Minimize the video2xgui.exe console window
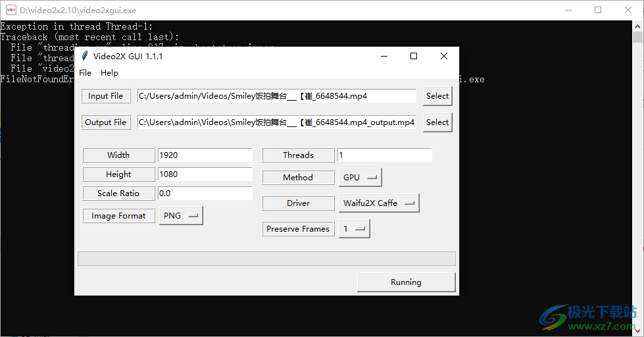644x337 pixels. 568,10
